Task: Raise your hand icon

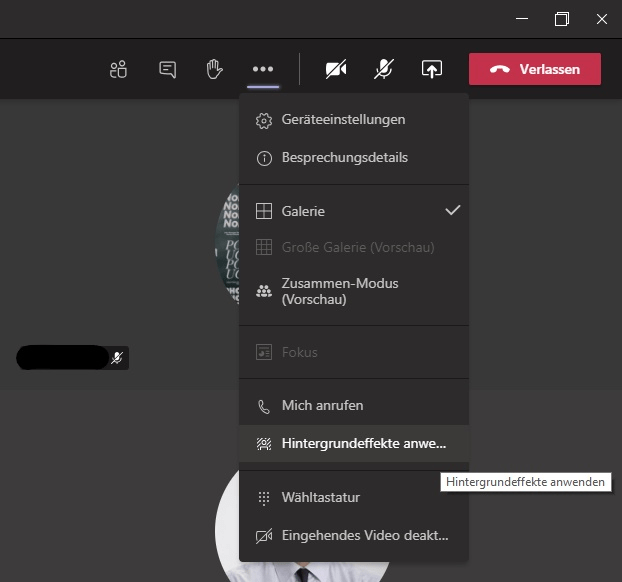Action: click(x=215, y=69)
